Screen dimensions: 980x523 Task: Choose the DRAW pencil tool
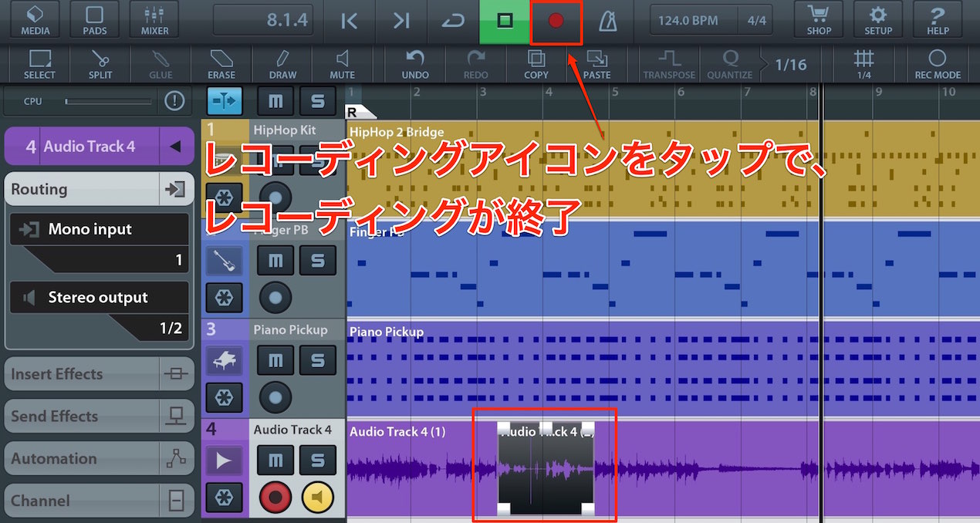[x=282, y=64]
